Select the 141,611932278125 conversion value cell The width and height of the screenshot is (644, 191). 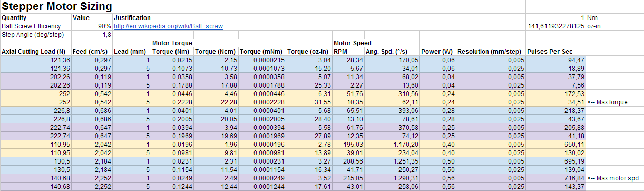555,26
